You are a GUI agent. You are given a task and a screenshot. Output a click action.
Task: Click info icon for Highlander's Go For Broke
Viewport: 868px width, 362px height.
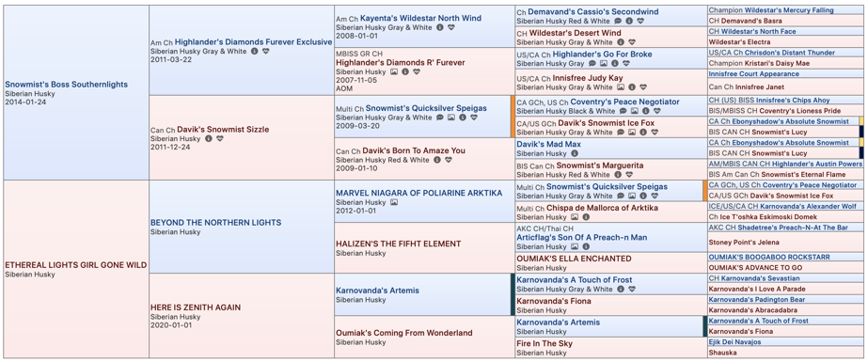615,64
